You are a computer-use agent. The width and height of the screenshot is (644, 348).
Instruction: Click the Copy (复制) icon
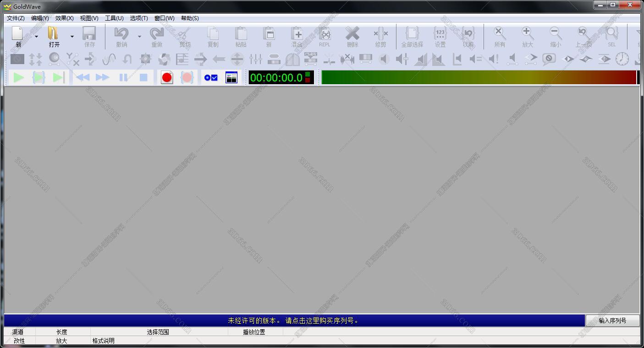tap(213, 33)
